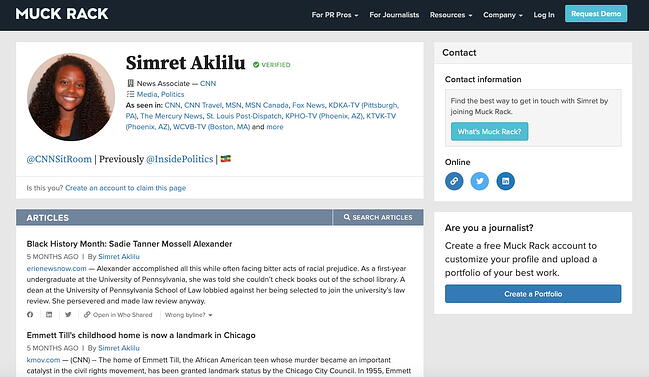
Task: Click the more outlets link
Action: coord(275,127)
